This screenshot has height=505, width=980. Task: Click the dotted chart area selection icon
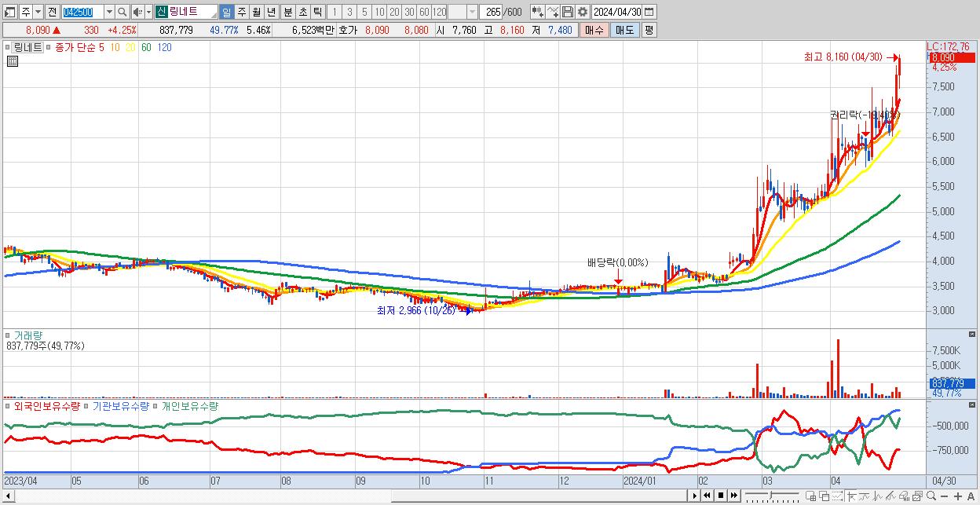tap(837, 496)
